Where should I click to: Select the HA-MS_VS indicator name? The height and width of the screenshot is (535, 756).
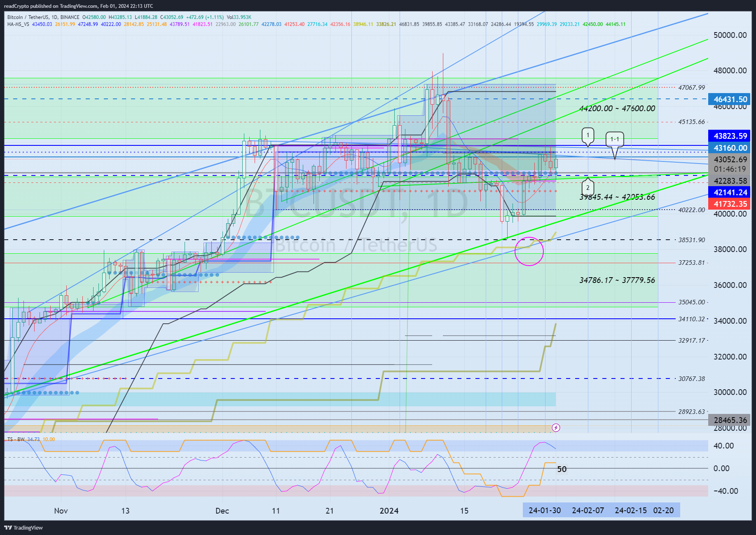(18, 24)
